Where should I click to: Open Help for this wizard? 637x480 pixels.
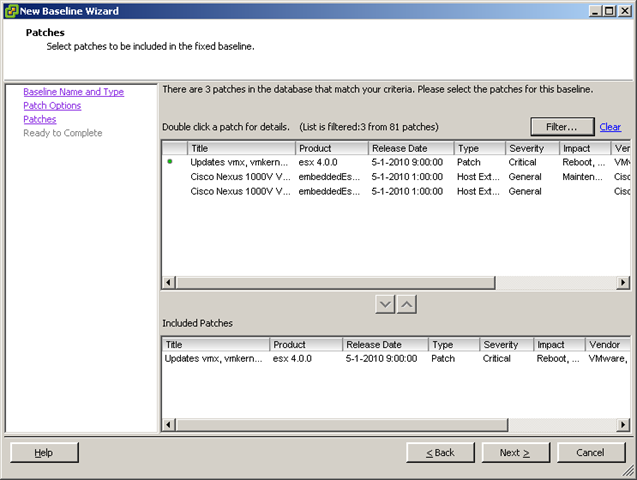tap(44, 452)
